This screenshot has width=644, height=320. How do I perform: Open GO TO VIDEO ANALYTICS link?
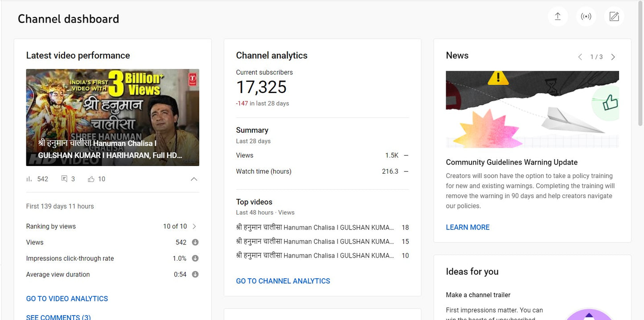[67, 299]
